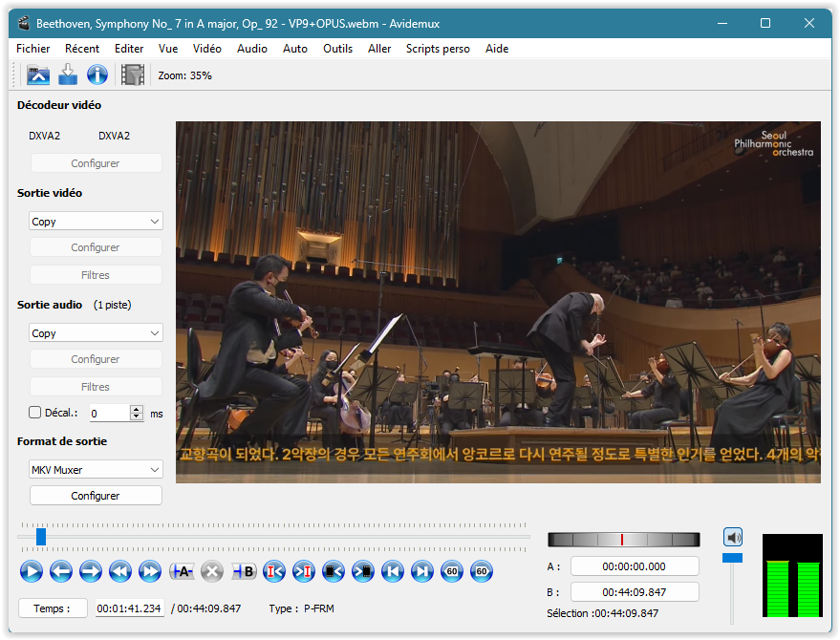The image size is (840, 640).
Task: Click the Open Video file icon
Action: [x=38, y=75]
